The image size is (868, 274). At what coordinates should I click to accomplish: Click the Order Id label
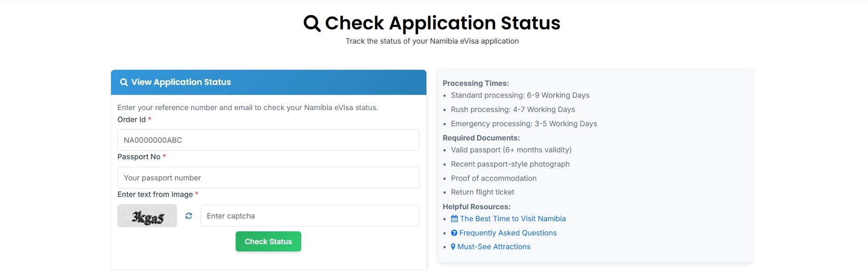(x=132, y=119)
